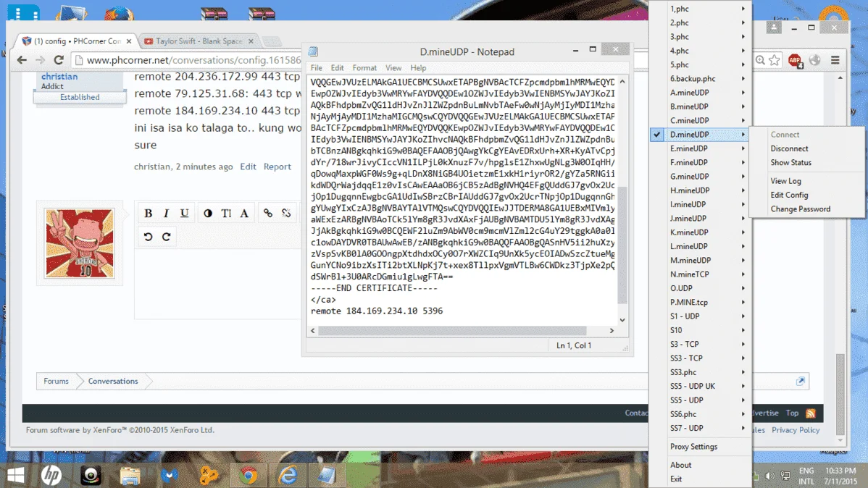
Task: Go back in the Chrome browser
Action: point(22,60)
